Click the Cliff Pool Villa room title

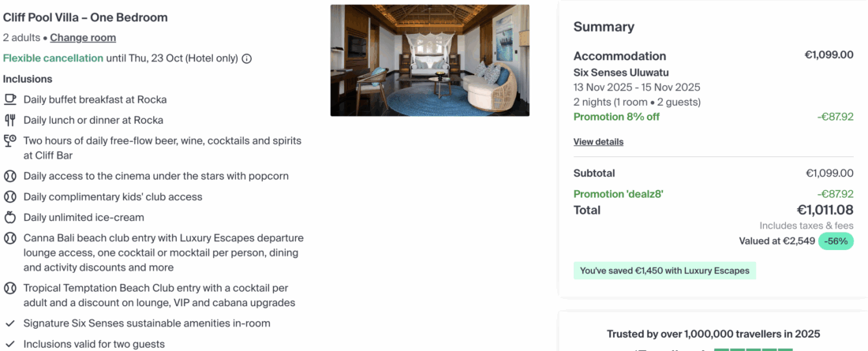tap(85, 17)
